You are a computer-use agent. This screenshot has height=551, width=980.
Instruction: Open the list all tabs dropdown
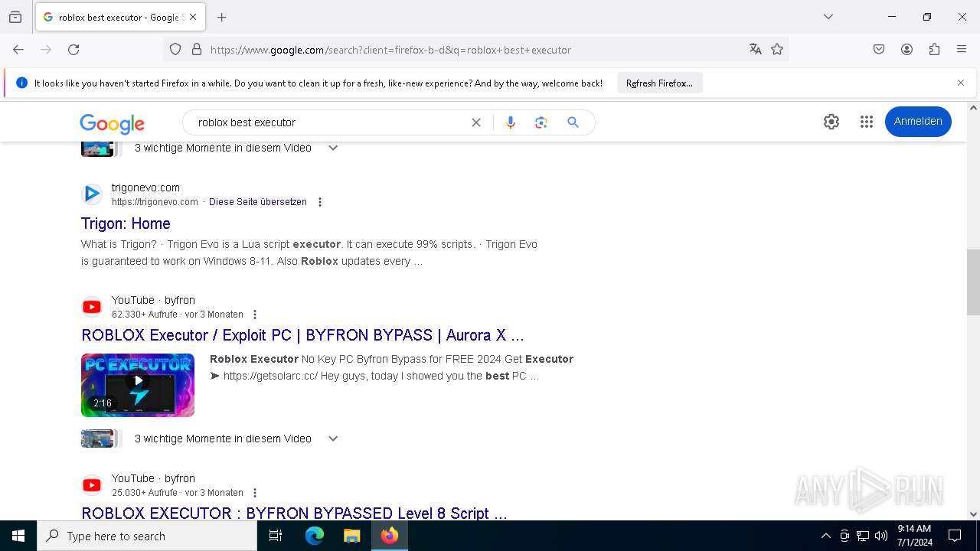point(828,17)
